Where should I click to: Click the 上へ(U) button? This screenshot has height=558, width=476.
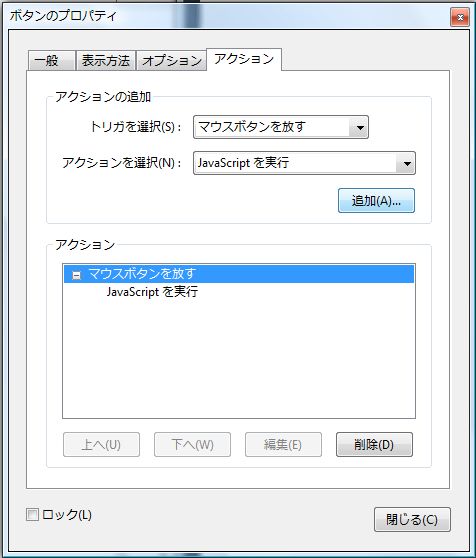(x=101, y=444)
